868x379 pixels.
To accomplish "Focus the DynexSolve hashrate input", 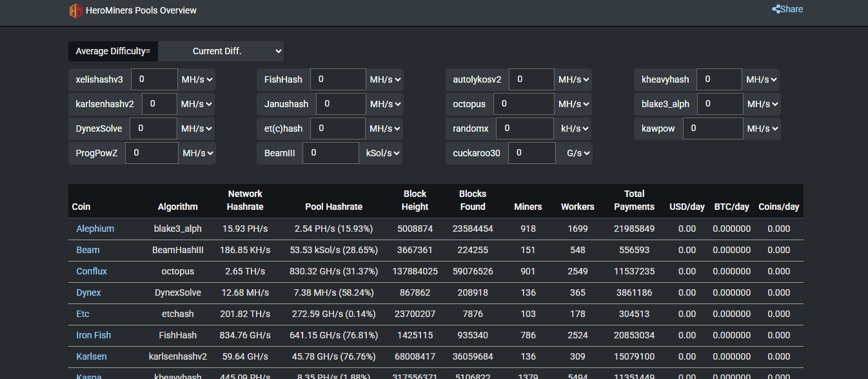I will [153, 128].
